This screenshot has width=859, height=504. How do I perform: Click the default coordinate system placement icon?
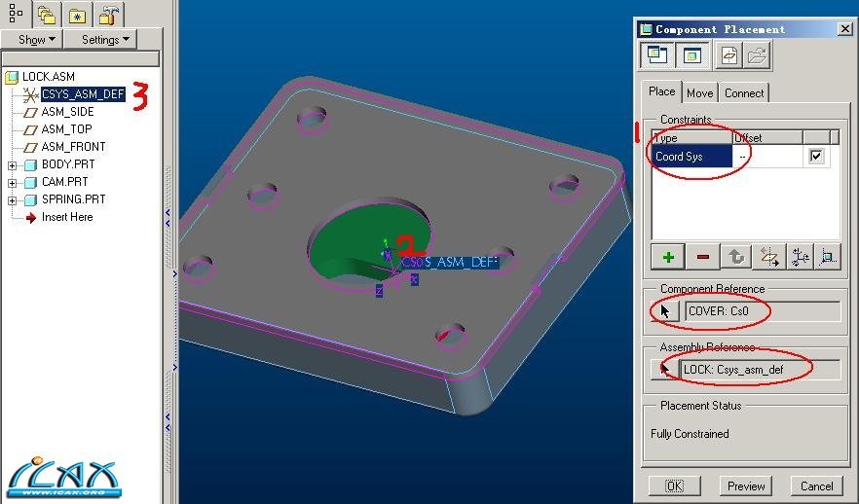(x=800, y=257)
